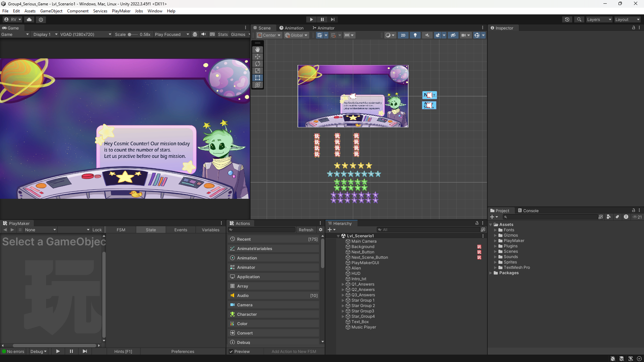Open Game panel three-dot menu
This screenshot has height=362, width=644.
pyautogui.click(x=246, y=28)
